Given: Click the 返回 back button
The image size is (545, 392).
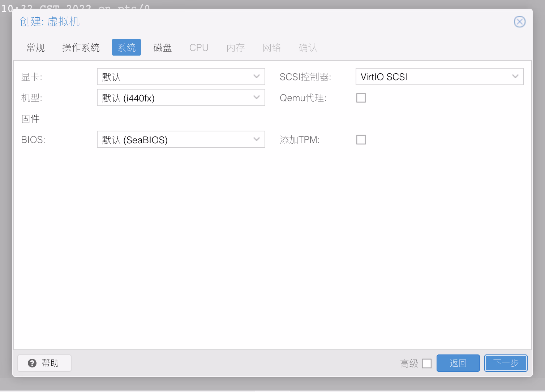Looking at the screenshot, I should (x=458, y=363).
